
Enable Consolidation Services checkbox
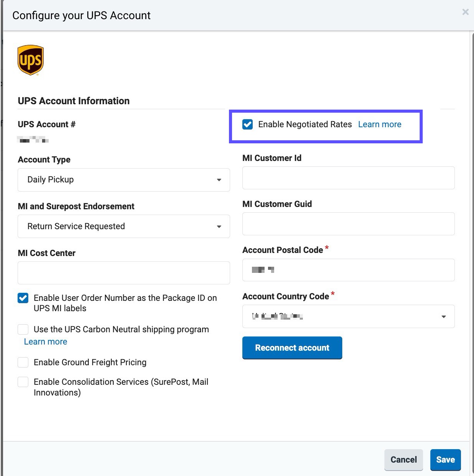[x=23, y=382]
